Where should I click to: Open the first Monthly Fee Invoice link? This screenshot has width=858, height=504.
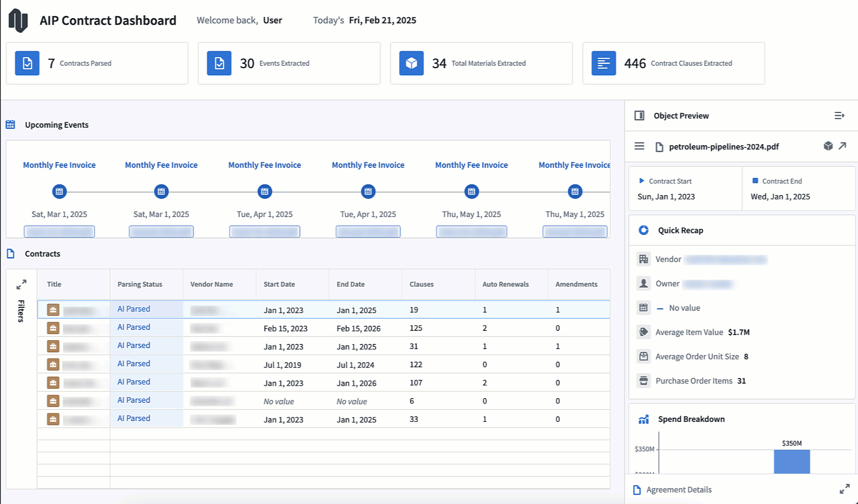point(59,165)
